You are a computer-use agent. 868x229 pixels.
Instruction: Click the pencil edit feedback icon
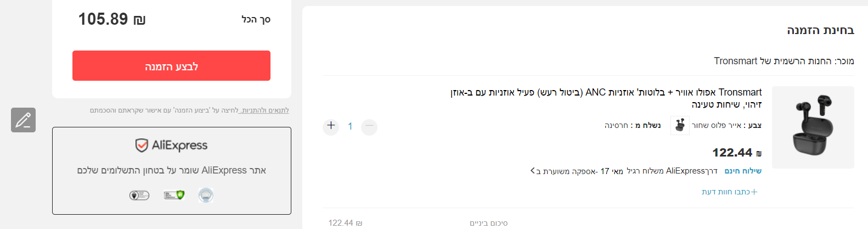pyautogui.click(x=23, y=120)
